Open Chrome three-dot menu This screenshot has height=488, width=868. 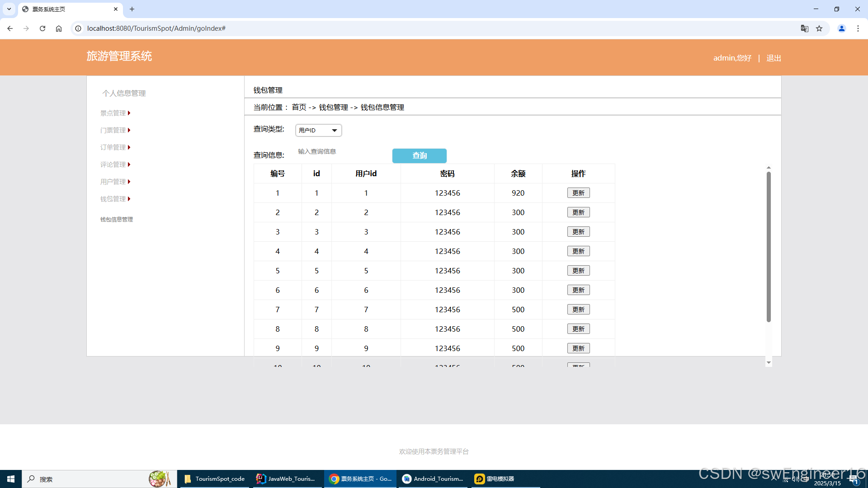click(x=858, y=28)
